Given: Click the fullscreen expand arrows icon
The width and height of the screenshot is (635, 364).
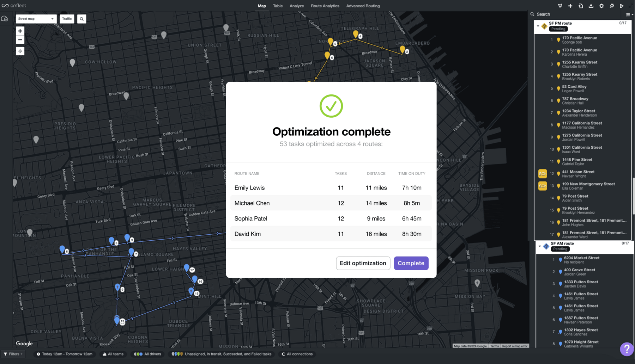Looking at the screenshot, I should point(631,6).
